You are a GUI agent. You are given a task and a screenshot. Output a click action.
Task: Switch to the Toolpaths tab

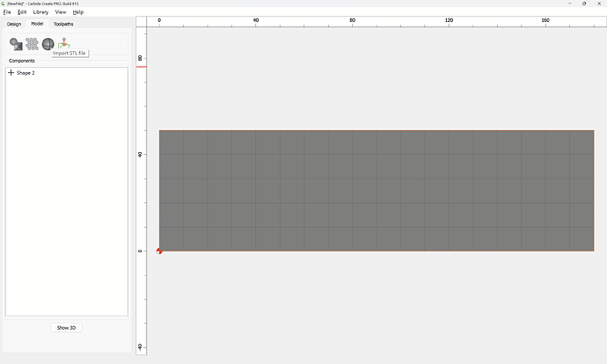pos(63,24)
